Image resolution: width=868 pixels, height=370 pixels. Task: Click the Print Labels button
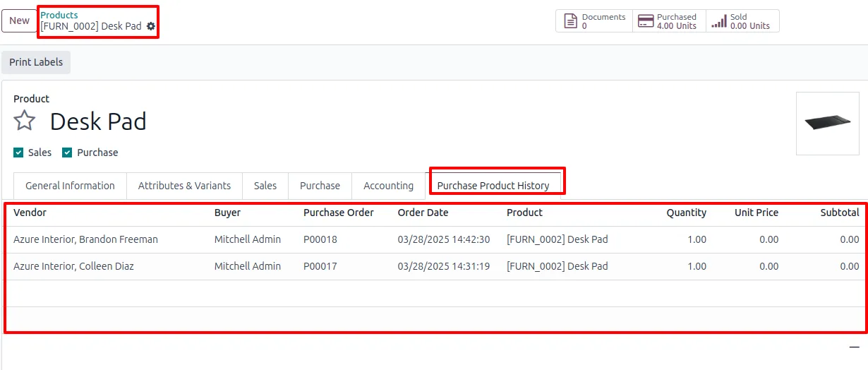[x=36, y=62]
